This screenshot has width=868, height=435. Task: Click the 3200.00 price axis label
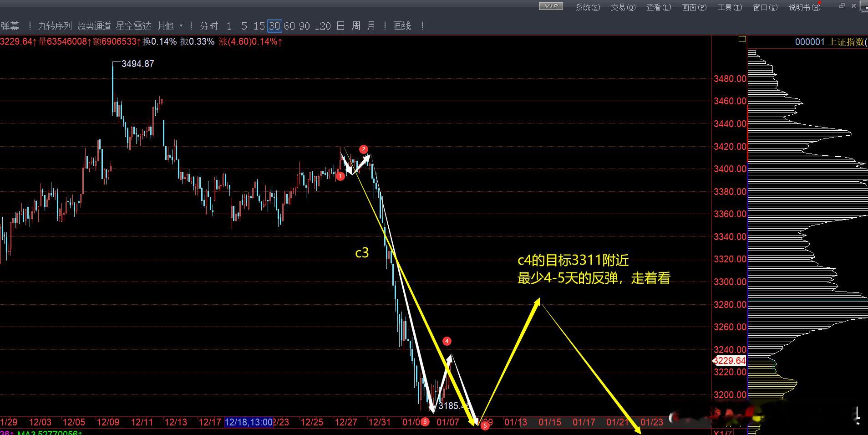[x=730, y=395]
